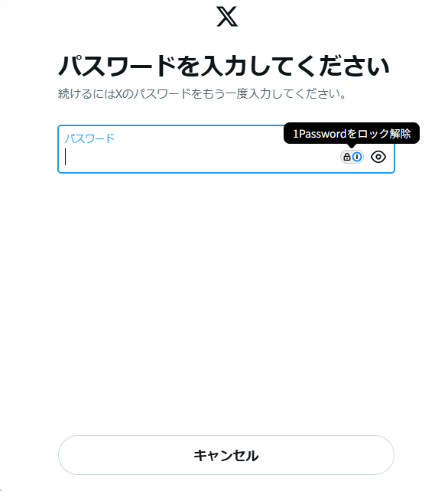Screen dimensions: 448x491
Task: Place cursor at blinking caret in password box
Action: coord(66,157)
